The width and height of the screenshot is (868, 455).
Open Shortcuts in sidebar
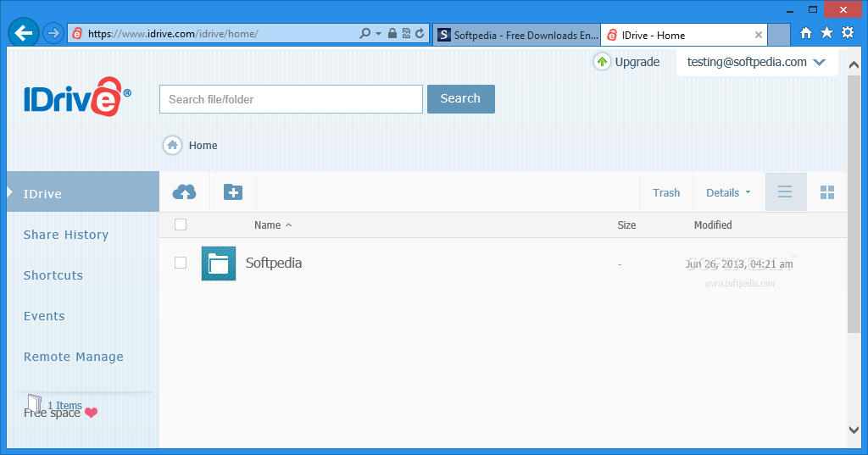(x=53, y=275)
